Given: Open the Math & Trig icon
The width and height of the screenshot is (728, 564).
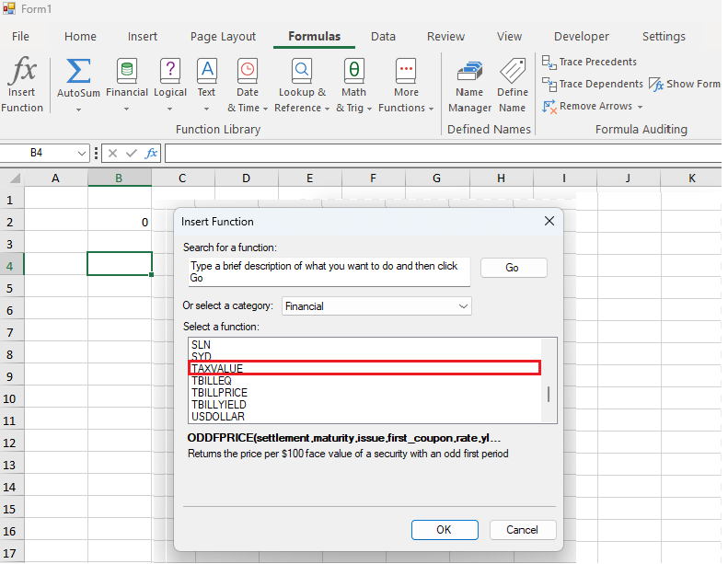Looking at the screenshot, I should [x=353, y=71].
